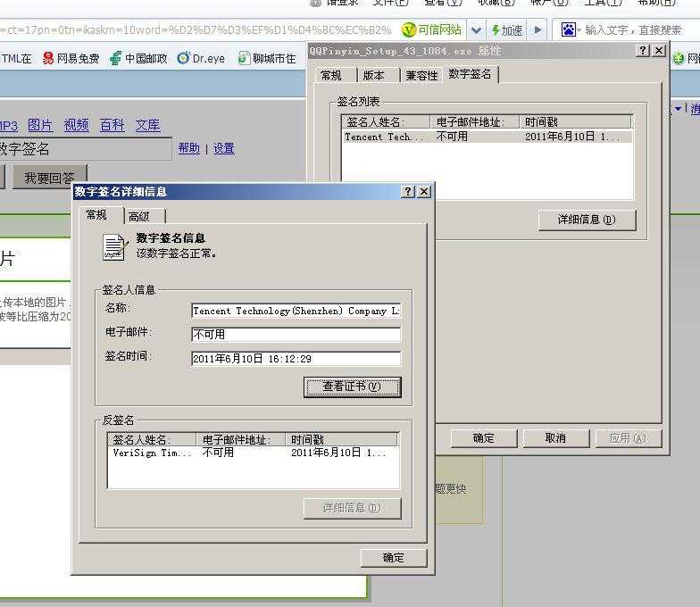Click the 可信网站 trusted site badge icon

[409, 30]
